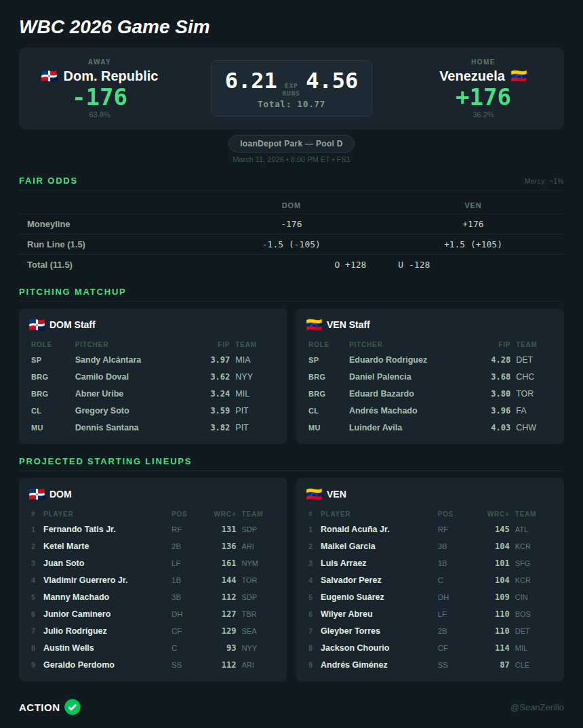The height and width of the screenshot is (728, 583).
Task: Click the Dominican flag beside Dom. Republic header
Action: [49, 76]
